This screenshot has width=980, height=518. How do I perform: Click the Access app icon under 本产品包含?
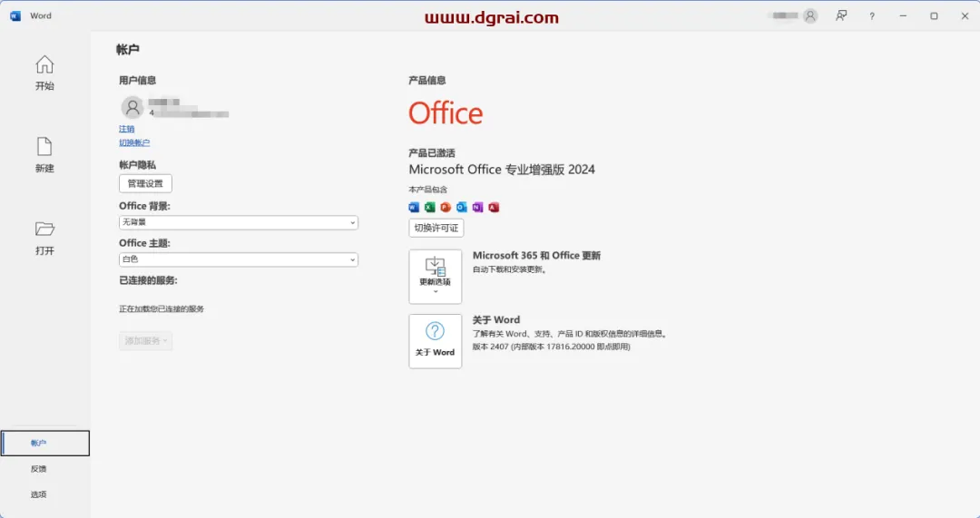click(x=494, y=207)
